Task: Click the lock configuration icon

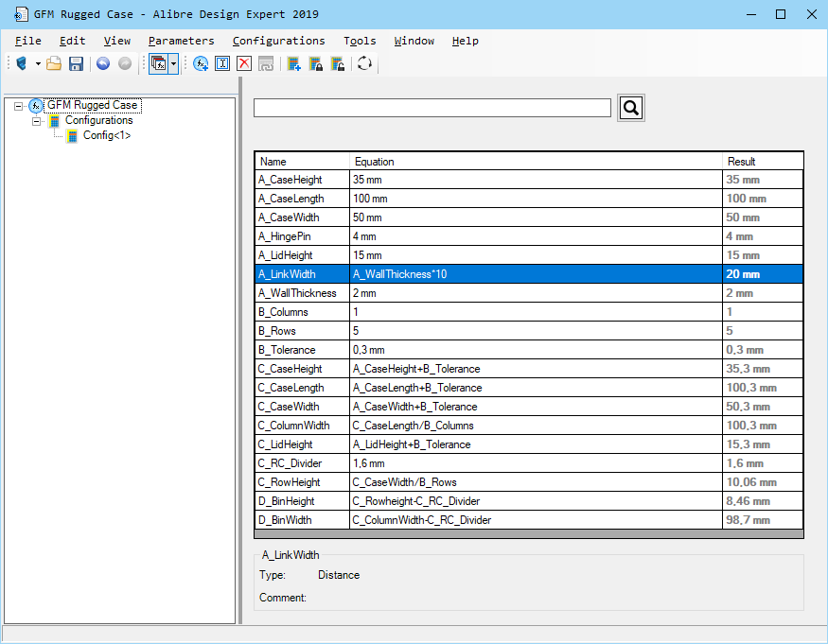Action: tap(316, 64)
